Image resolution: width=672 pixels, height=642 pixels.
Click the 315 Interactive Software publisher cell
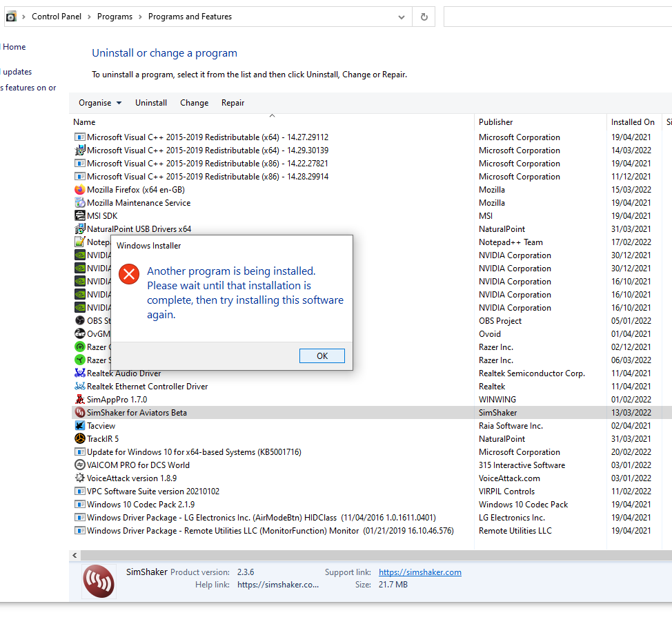tap(522, 465)
